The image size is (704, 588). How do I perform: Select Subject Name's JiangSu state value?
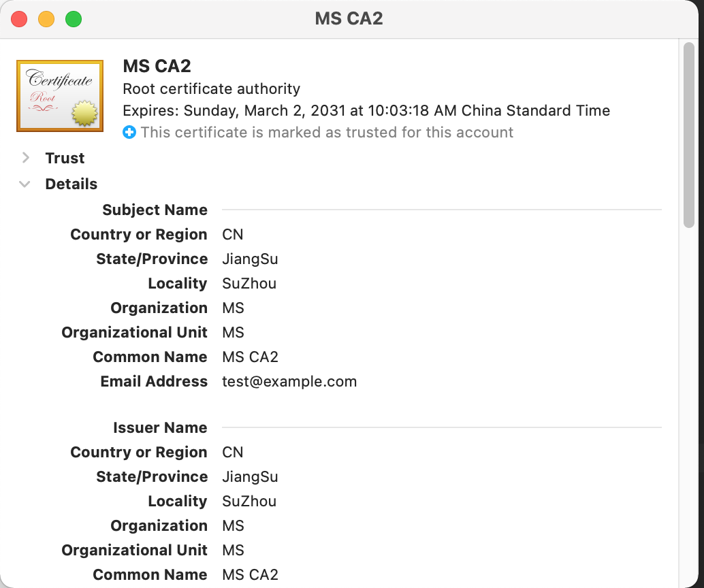point(250,259)
